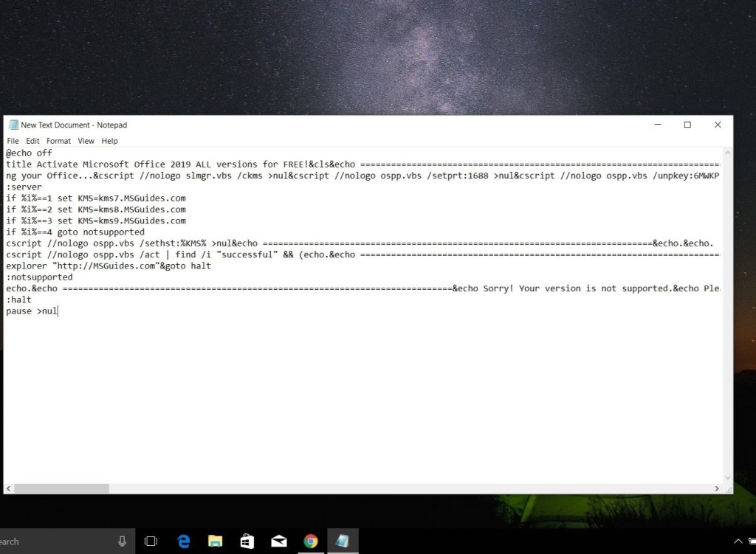
Task: Open the Format menu
Action: pyautogui.click(x=58, y=141)
